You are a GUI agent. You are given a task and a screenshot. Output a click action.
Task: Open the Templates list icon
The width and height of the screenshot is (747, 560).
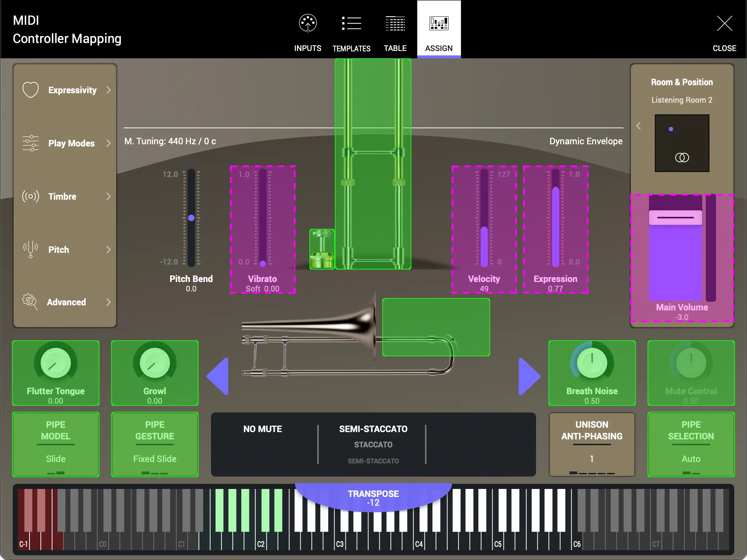click(x=351, y=23)
